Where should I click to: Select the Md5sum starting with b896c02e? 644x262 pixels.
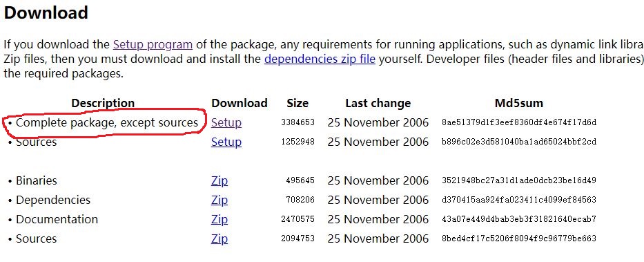[519, 142]
